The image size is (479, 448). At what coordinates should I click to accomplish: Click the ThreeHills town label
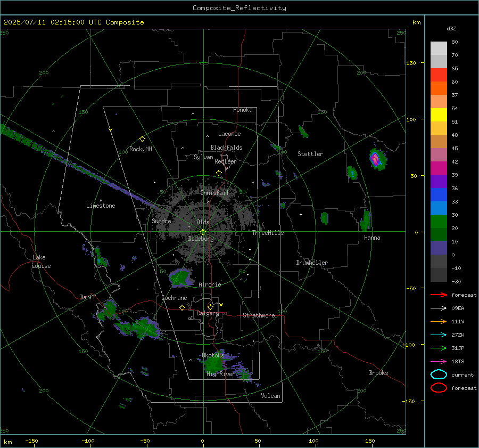tap(268, 233)
